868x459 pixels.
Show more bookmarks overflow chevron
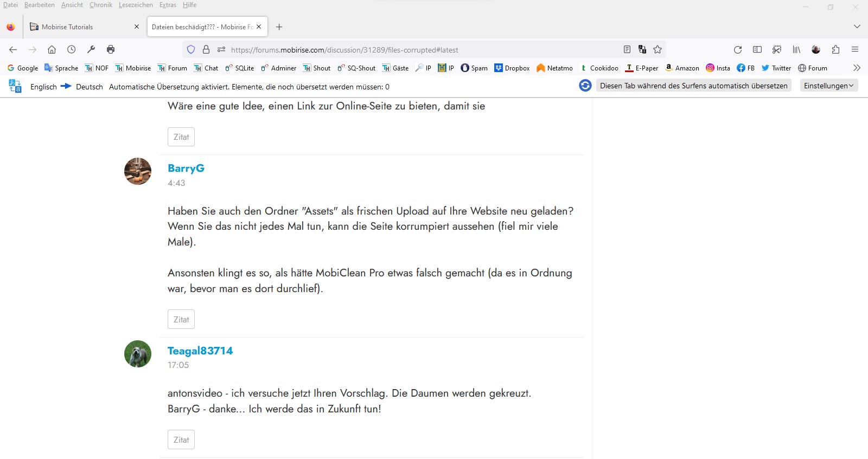857,68
